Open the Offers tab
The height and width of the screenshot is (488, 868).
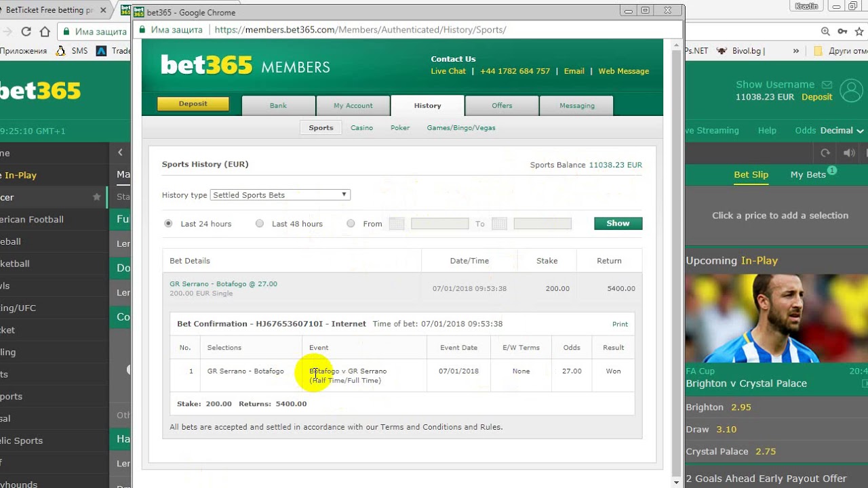[502, 106]
